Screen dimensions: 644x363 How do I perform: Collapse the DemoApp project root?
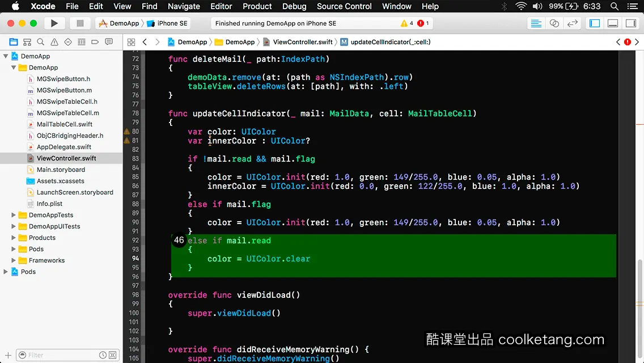[6, 56]
